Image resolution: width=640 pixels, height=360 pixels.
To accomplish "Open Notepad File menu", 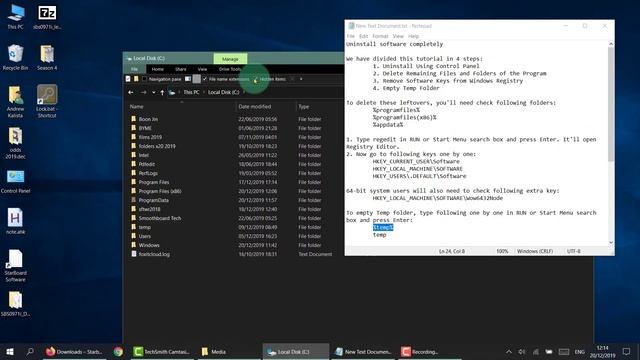I will point(351,36).
